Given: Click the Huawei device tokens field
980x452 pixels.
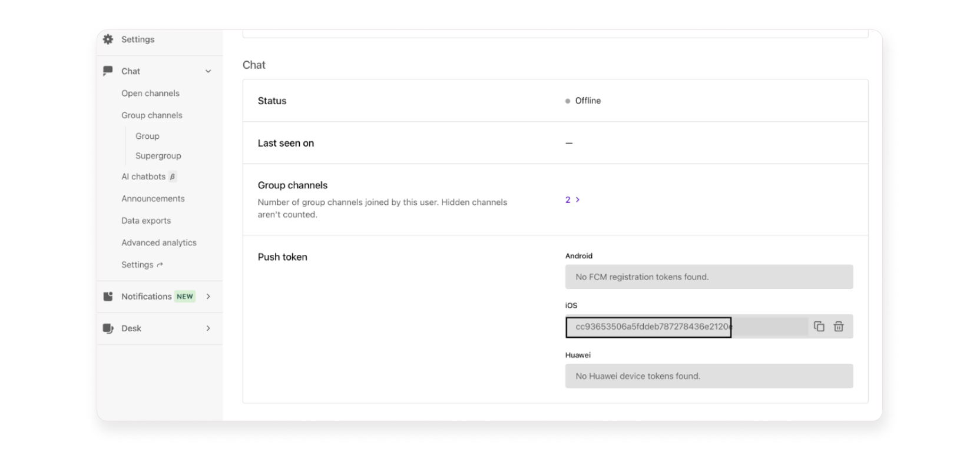Looking at the screenshot, I should click(x=709, y=376).
